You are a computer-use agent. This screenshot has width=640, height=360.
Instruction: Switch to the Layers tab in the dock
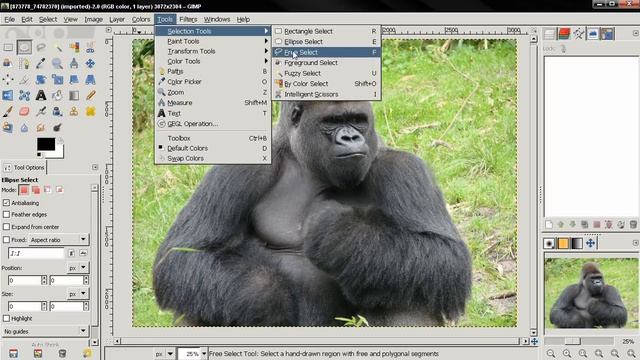(x=549, y=34)
